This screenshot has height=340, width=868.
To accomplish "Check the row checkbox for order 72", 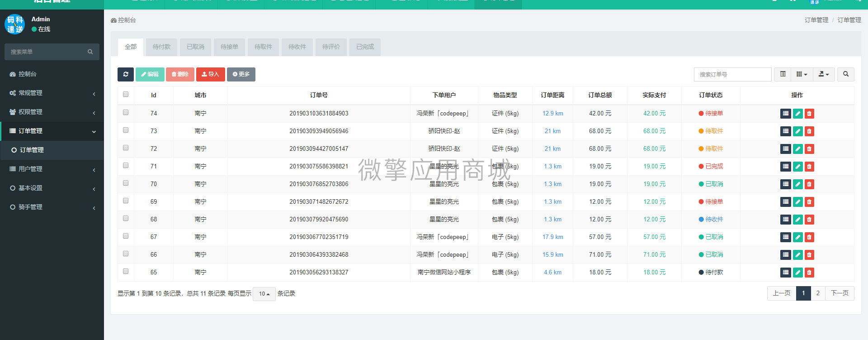I will pos(126,148).
